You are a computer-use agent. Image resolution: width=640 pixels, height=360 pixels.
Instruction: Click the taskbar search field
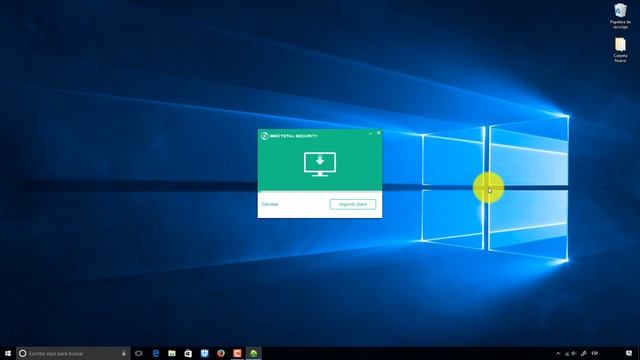click(73, 353)
